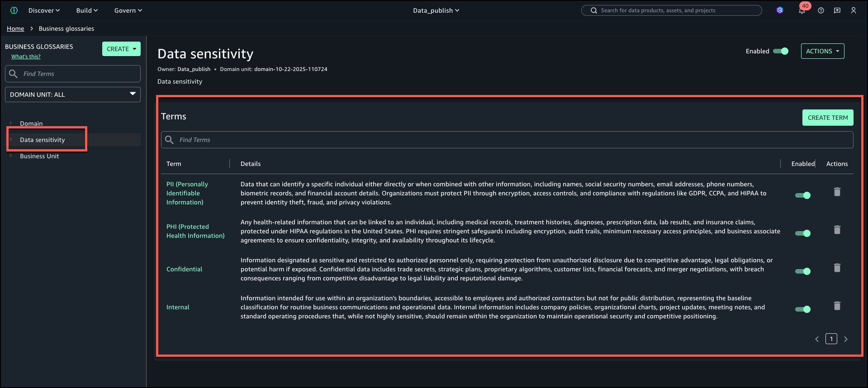Image resolution: width=868 pixels, height=388 pixels.
Task: Expand the Business Unit glossary
Action: point(11,156)
